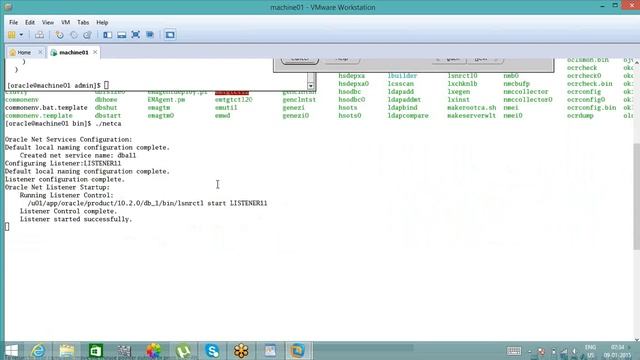Click the file name ldapcompare

pyautogui.click(x=408, y=116)
